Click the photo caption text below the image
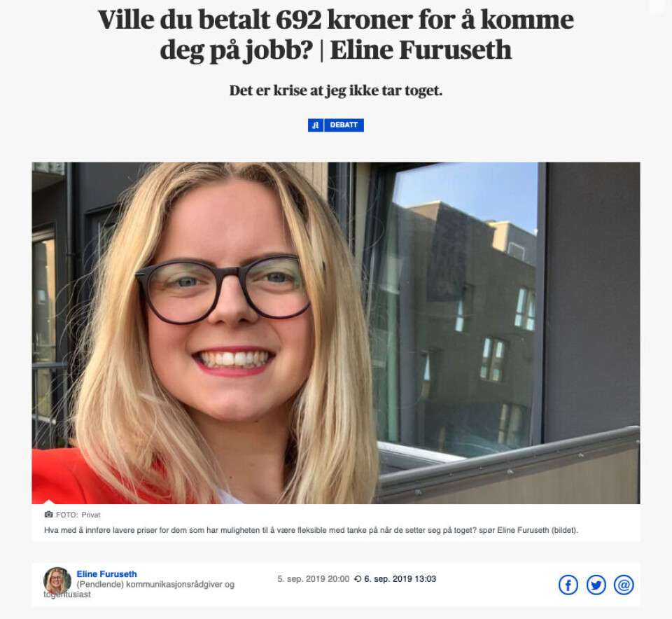Image resolution: width=672 pixels, height=619 pixels. (x=311, y=530)
